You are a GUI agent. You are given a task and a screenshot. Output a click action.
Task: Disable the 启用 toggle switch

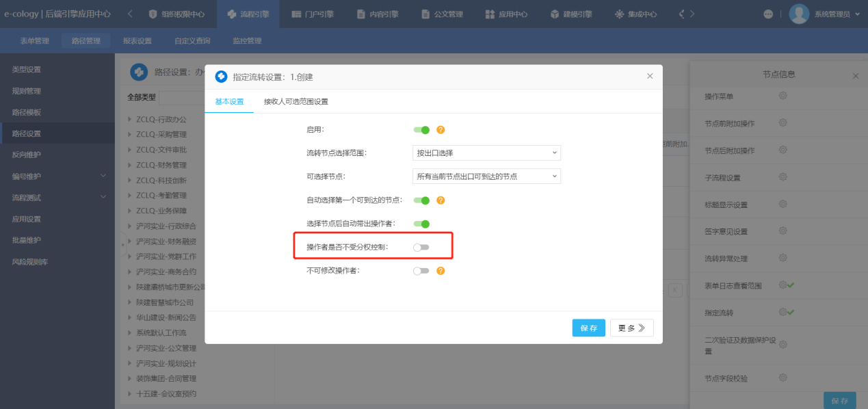[421, 129]
